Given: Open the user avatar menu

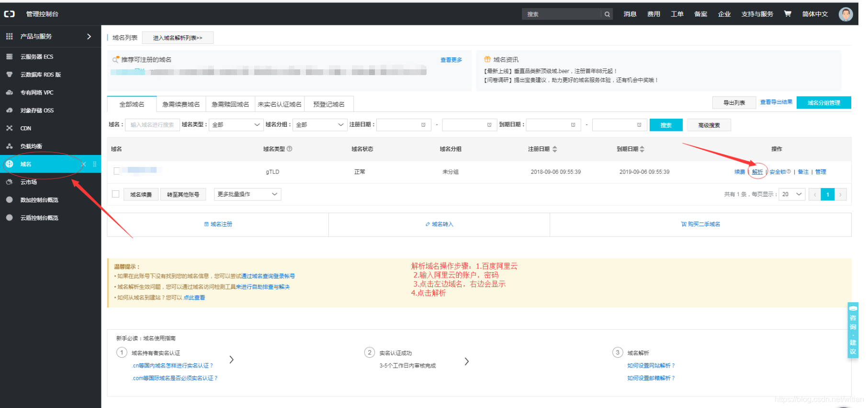Looking at the screenshot, I should [x=846, y=14].
